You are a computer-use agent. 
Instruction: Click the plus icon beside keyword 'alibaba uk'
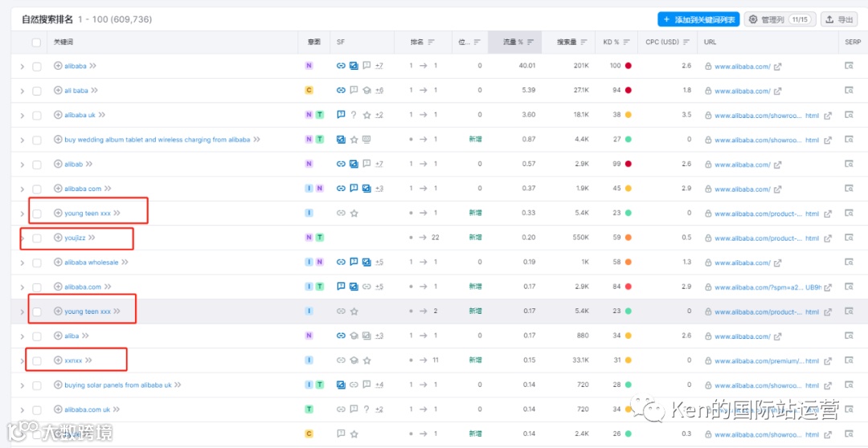[58, 115]
